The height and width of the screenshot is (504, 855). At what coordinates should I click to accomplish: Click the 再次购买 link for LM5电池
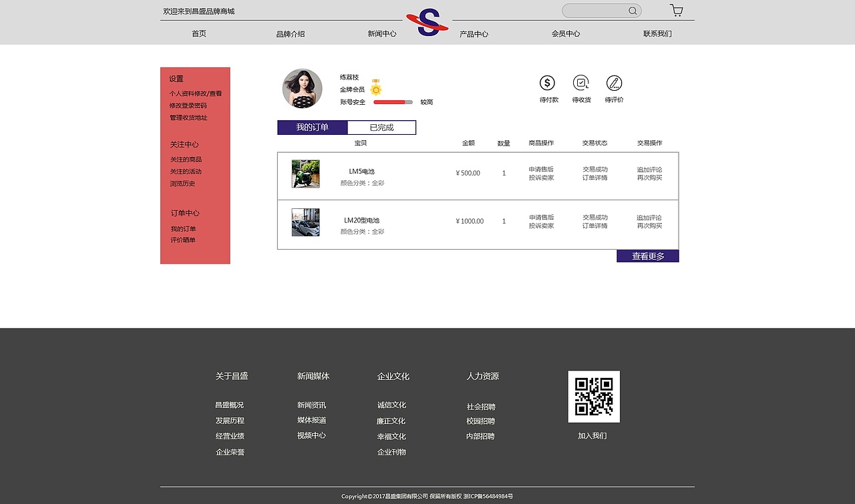(x=649, y=179)
